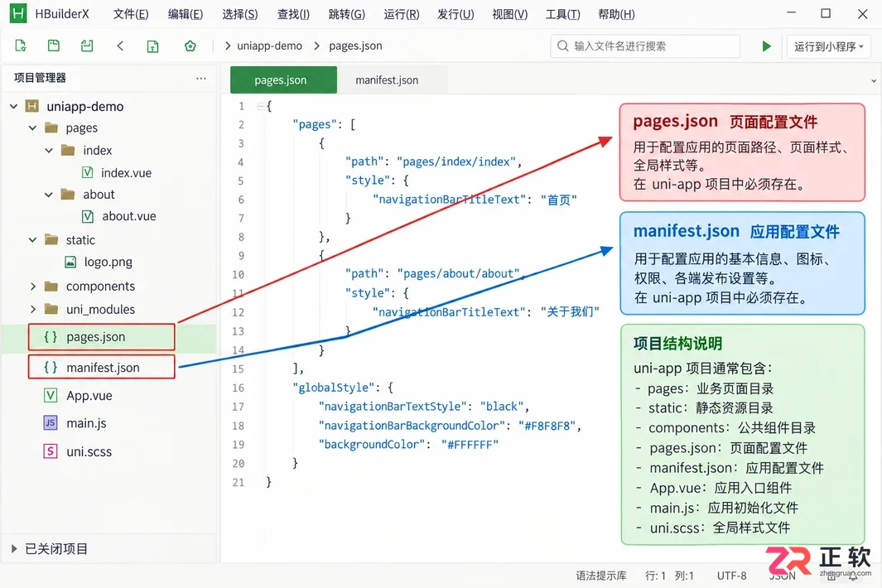This screenshot has height=588, width=882.
Task: Select logo.png in the static folder
Action: (x=108, y=262)
